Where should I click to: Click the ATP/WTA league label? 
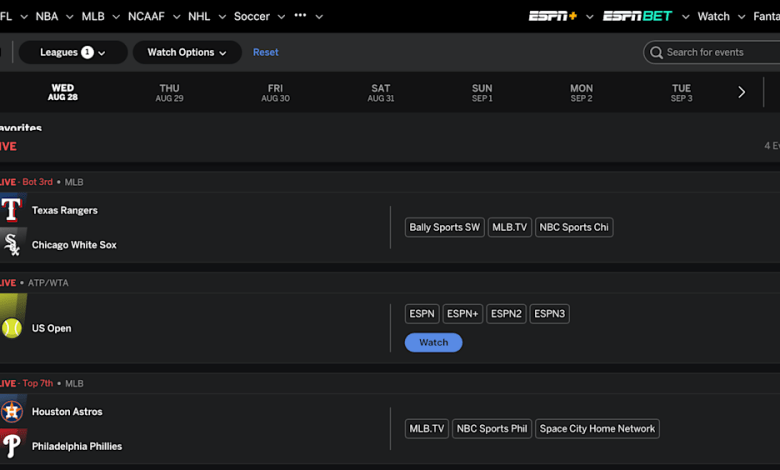coord(48,283)
